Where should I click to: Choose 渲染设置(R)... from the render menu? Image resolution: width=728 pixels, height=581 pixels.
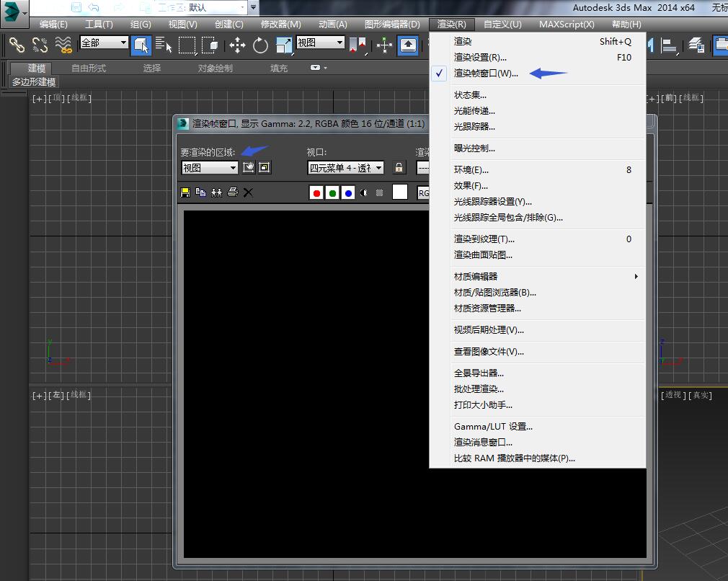(480, 58)
